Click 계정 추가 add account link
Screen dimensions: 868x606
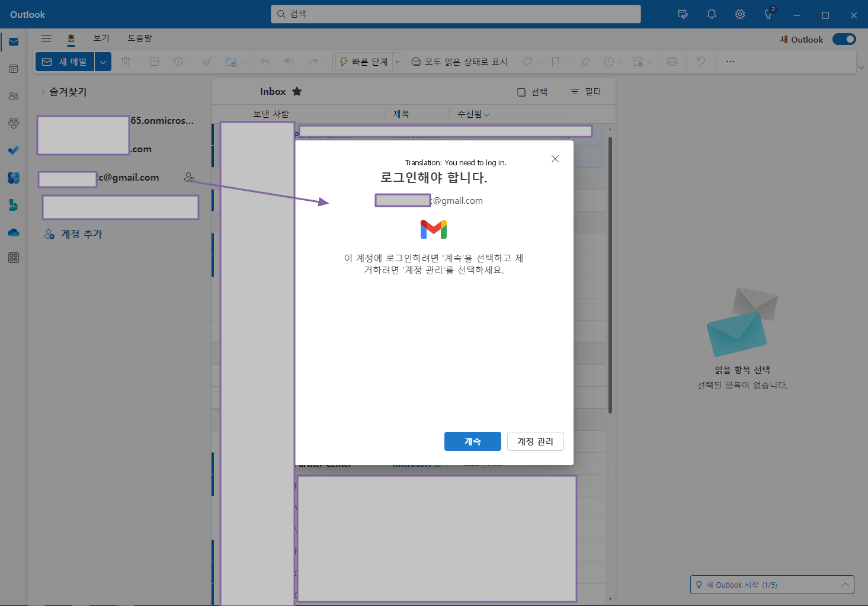tap(73, 234)
